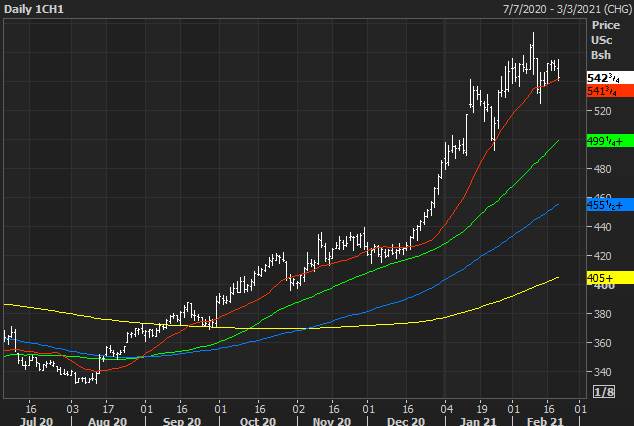The width and height of the screenshot is (634, 426).
Task: Click the 480 price axis value
Action: tap(602, 169)
